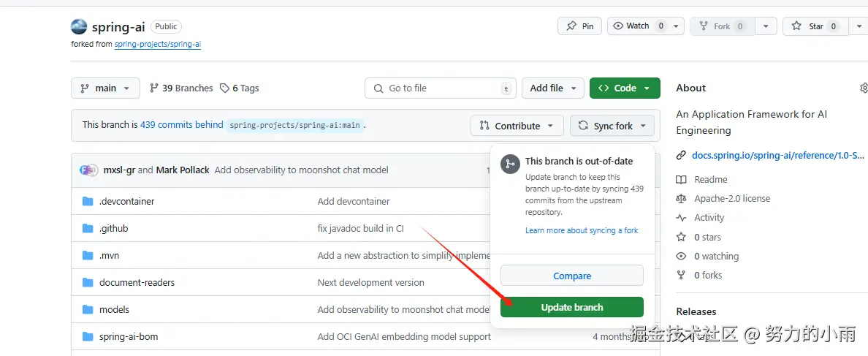Open the Contribute dropdown
This screenshot has width=868, height=356.
coord(517,126)
